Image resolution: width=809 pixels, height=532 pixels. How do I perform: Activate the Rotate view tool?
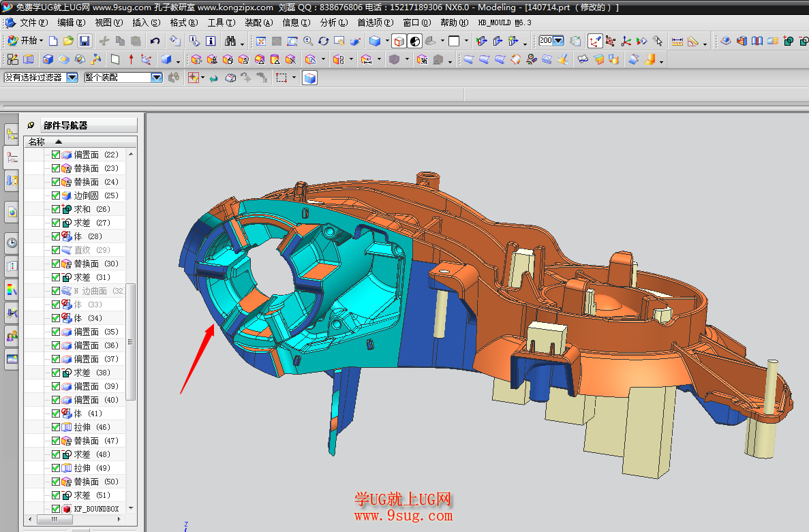click(324, 42)
